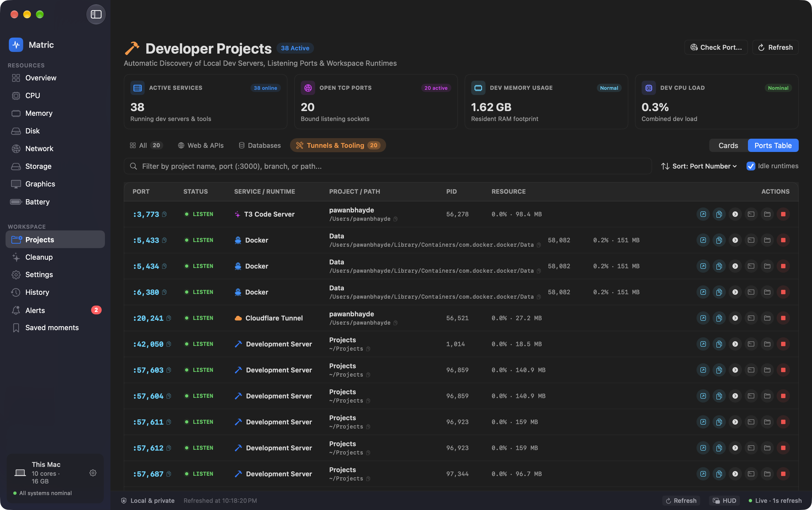
Task: Open port 57,612 in browser
Action: 703,448
